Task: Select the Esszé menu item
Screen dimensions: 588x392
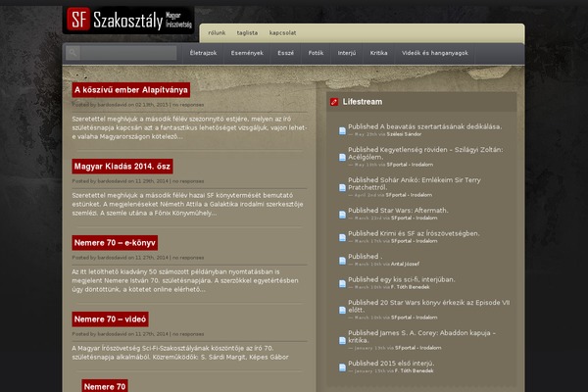Action: (x=286, y=53)
